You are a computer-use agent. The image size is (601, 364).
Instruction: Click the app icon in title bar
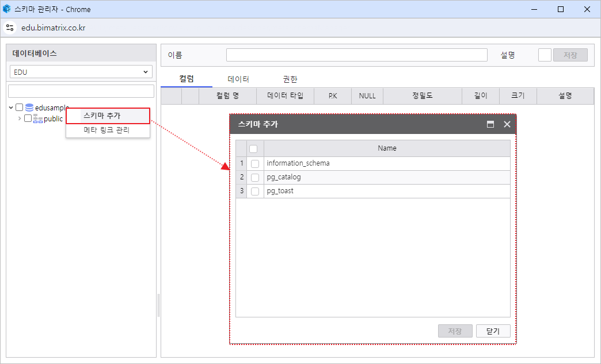point(6,9)
